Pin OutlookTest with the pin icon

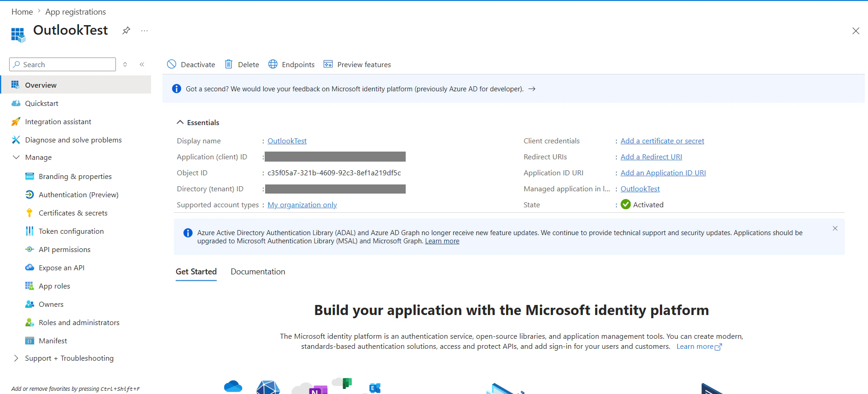pyautogui.click(x=126, y=31)
